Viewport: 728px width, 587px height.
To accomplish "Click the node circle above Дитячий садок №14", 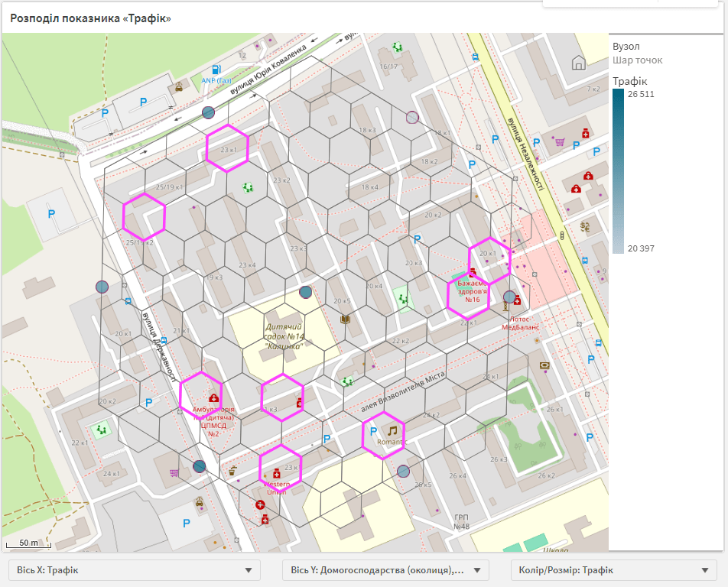I will point(305,291).
